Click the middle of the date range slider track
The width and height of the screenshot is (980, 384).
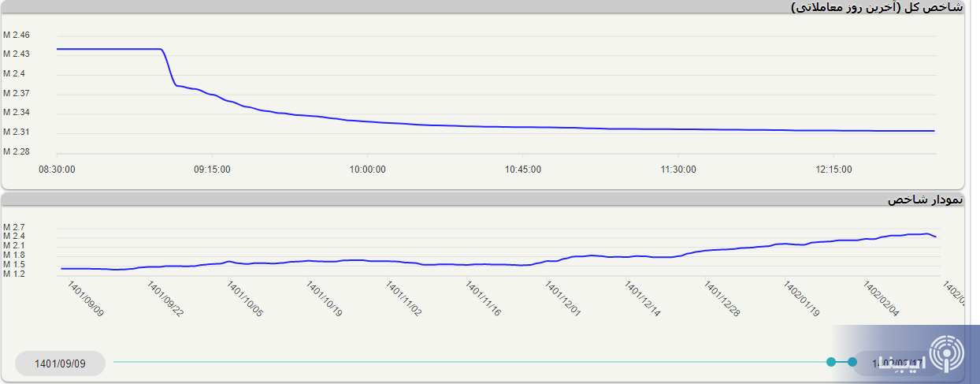[471, 362]
